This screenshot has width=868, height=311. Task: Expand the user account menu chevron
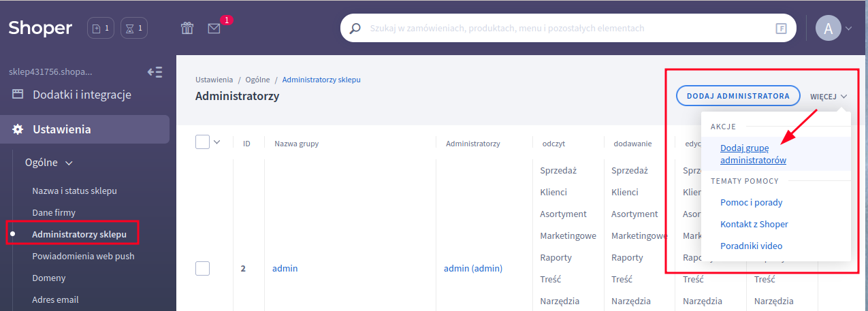[x=849, y=29]
